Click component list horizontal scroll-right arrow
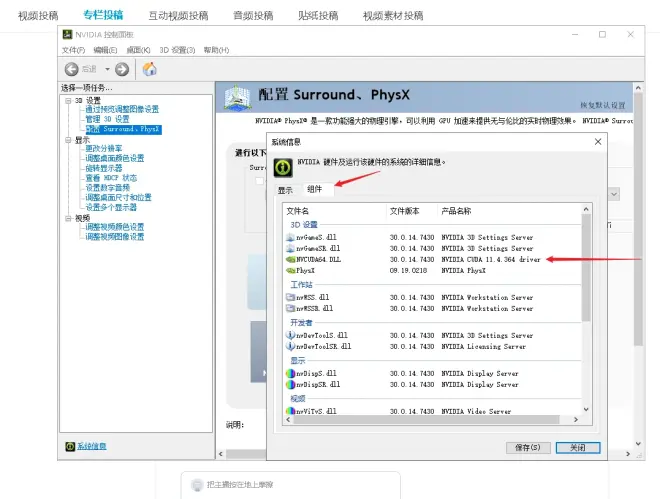 (576, 419)
